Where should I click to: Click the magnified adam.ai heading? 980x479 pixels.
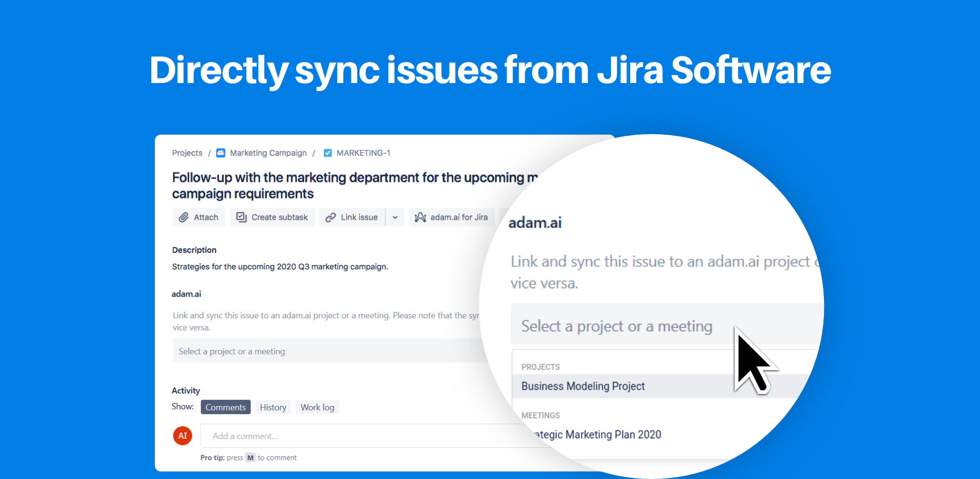click(535, 223)
